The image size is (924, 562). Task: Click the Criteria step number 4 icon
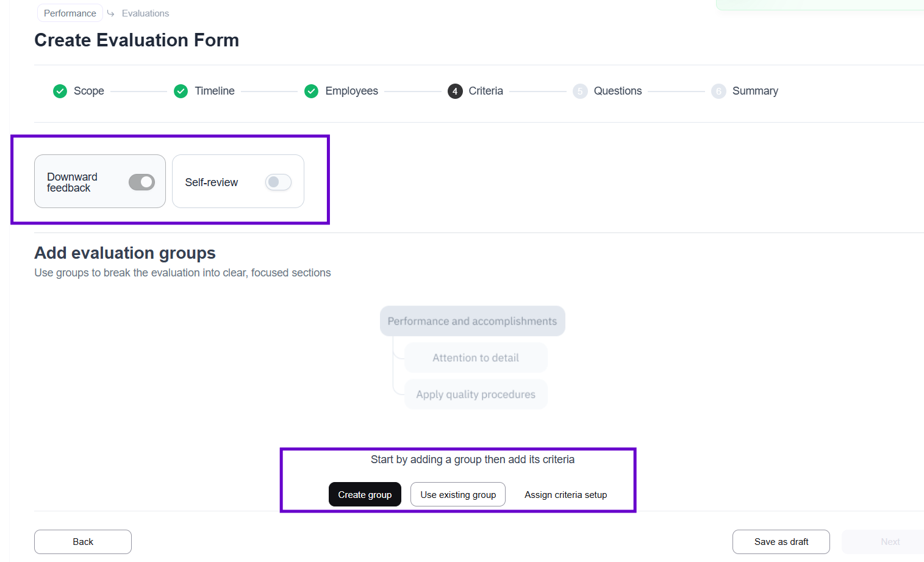click(454, 91)
